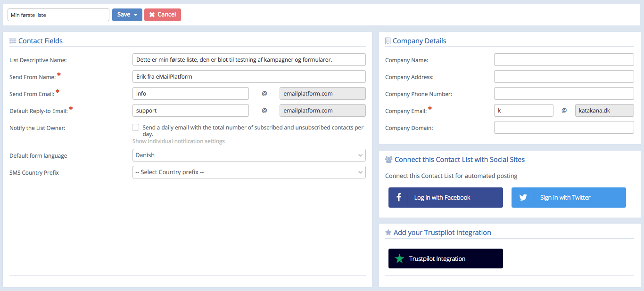Click the 'Company Phone Number:' label
Image resolution: width=644 pixels, height=291 pixels.
point(419,94)
